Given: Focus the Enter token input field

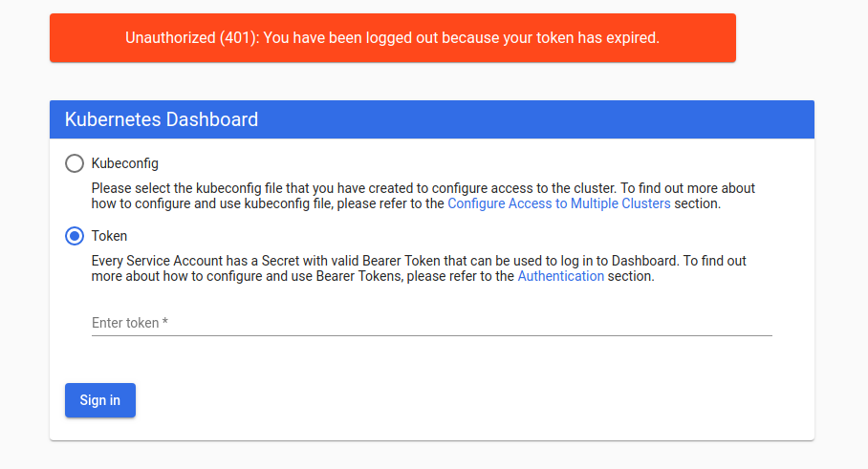Looking at the screenshot, I should [x=430, y=323].
